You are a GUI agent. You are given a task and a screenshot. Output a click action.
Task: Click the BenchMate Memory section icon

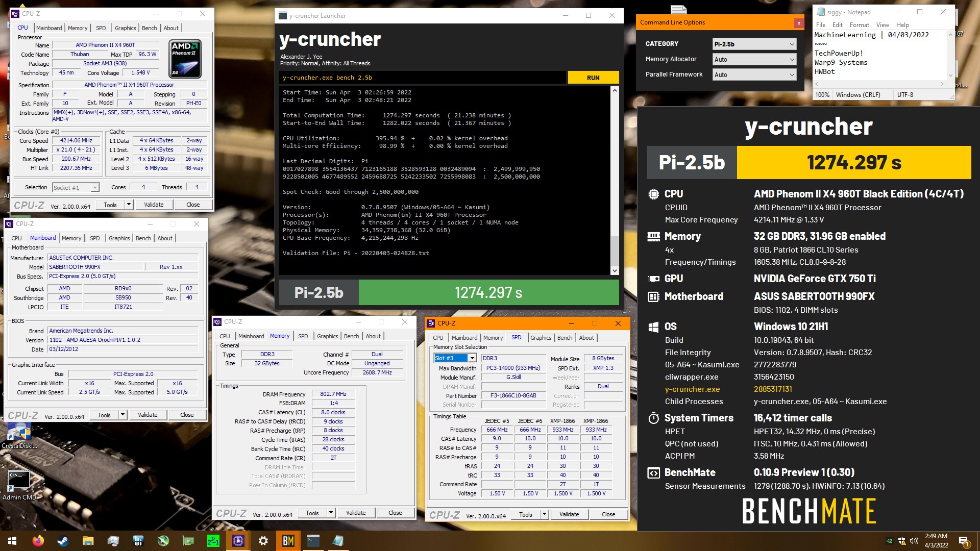(x=653, y=236)
